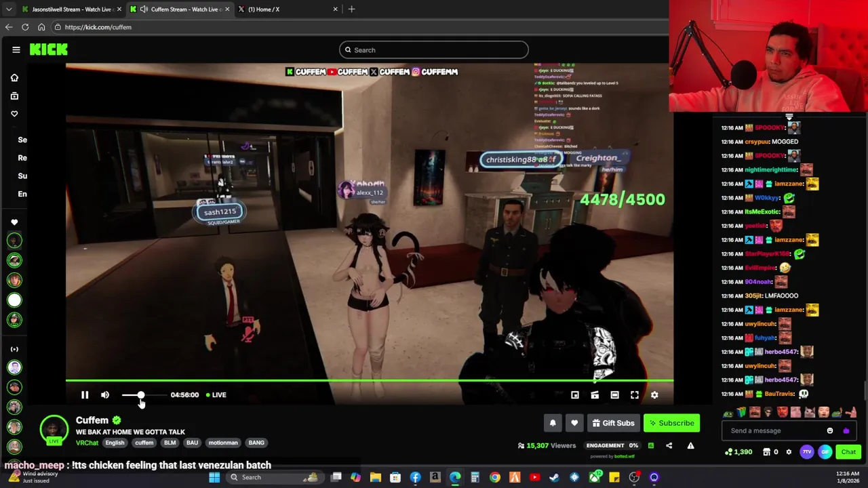Screen dimensions: 868x488
Task: Pause the live stream
Action: click(85, 394)
